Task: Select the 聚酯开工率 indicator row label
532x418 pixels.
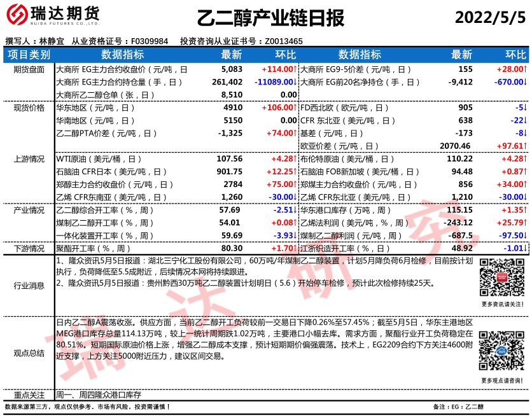Action: point(94,249)
